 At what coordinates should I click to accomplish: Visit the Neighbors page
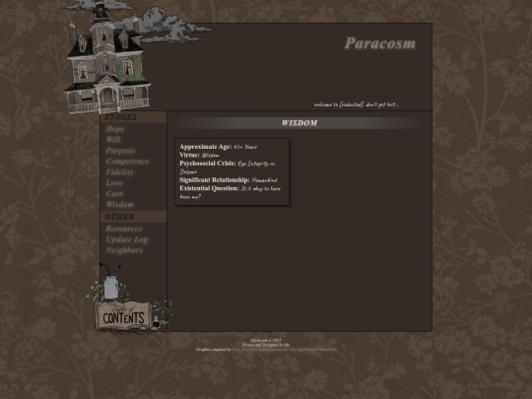(124, 250)
